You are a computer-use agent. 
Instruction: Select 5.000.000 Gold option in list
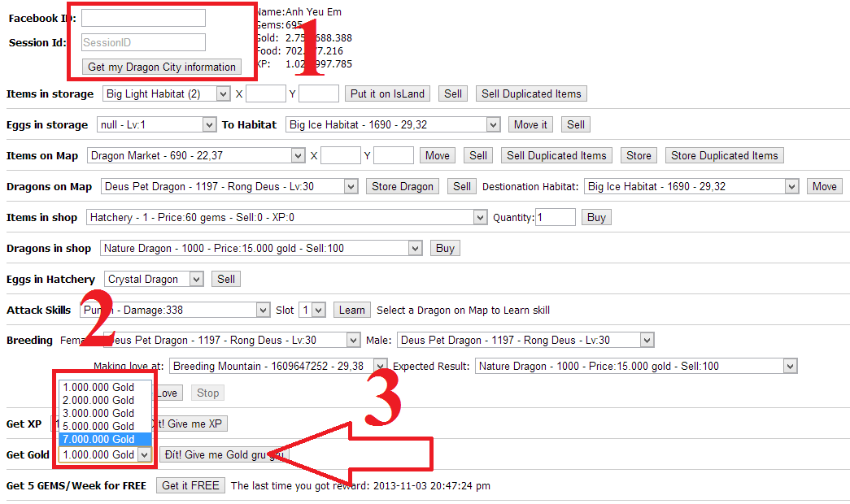(x=105, y=426)
